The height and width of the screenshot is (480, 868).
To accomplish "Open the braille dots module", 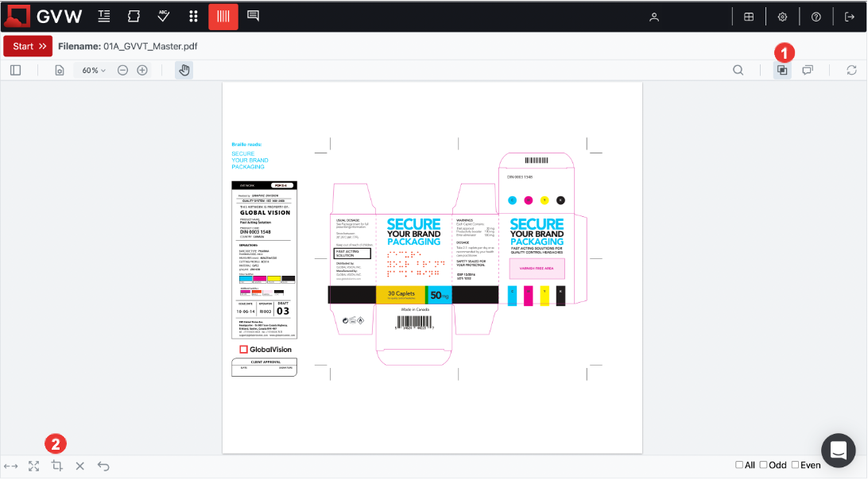I will (193, 17).
